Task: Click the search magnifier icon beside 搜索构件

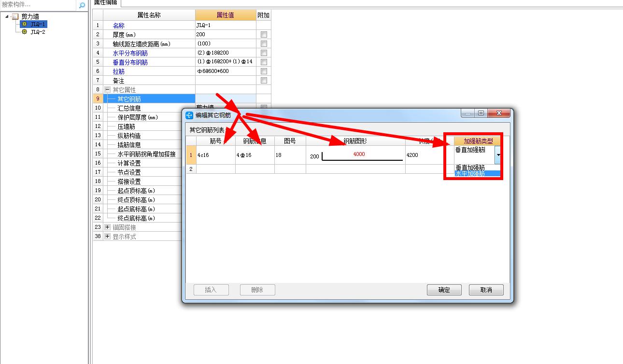Action: (82, 5)
